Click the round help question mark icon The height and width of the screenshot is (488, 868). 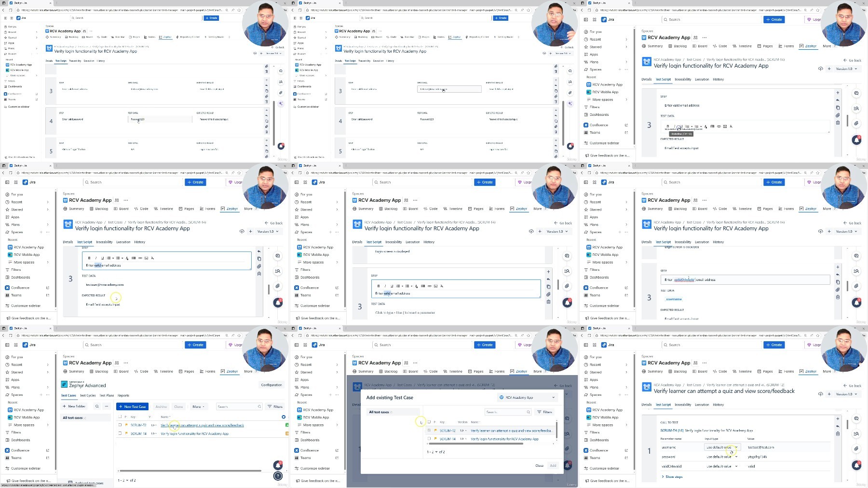pyautogui.click(x=278, y=476)
